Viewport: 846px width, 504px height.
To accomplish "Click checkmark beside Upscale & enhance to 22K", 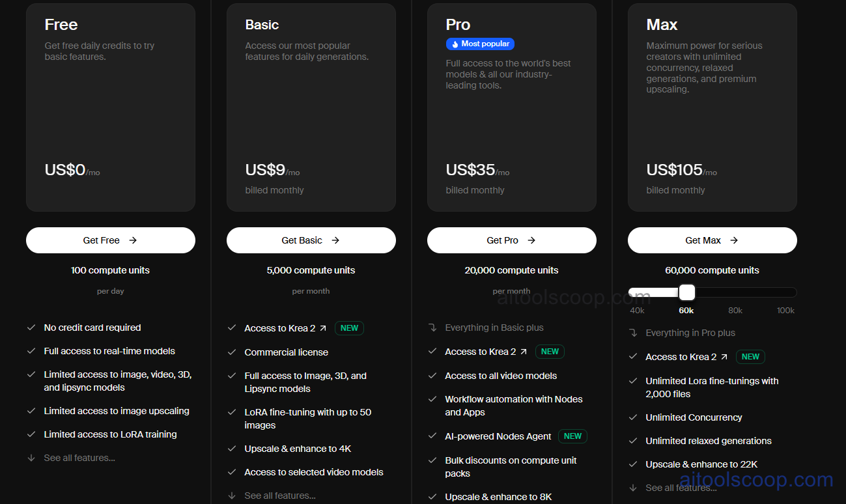I will (x=633, y=464).
